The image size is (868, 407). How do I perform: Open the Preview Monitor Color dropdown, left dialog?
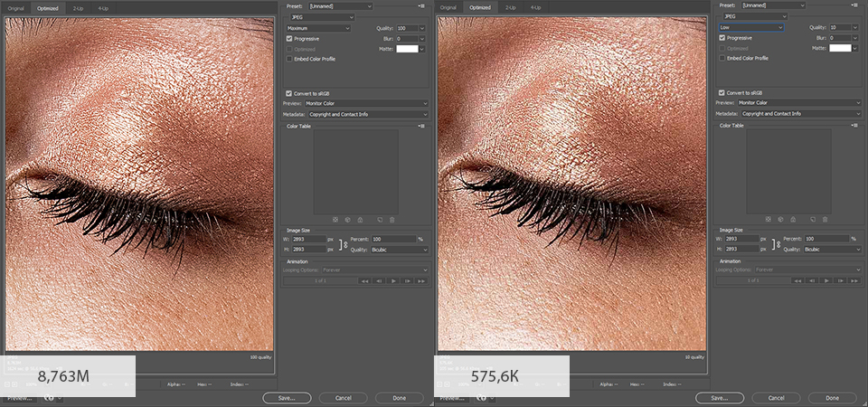367,103
